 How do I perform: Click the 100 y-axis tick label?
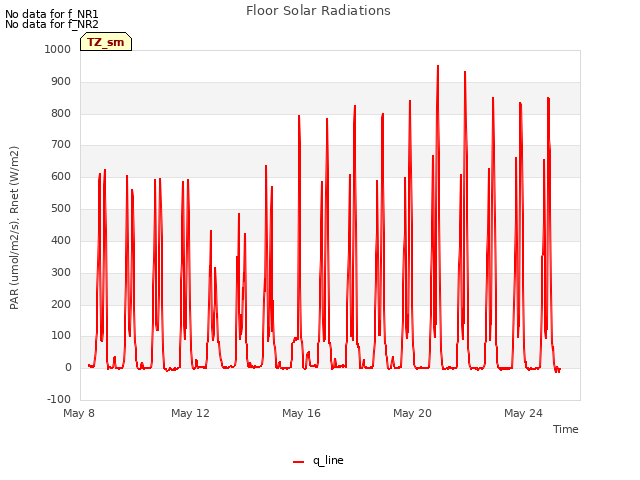(x=61, y=336)
